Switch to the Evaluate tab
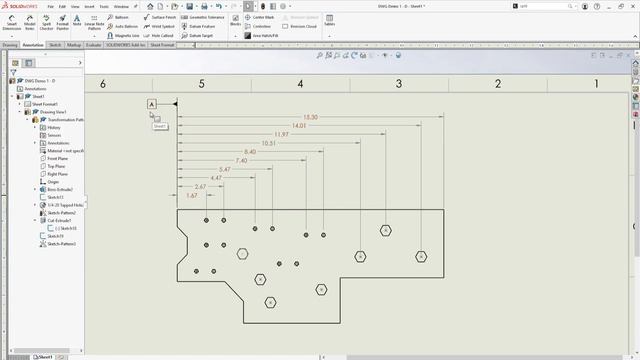The height and width of the screenshot is (360, 640). 93,45
